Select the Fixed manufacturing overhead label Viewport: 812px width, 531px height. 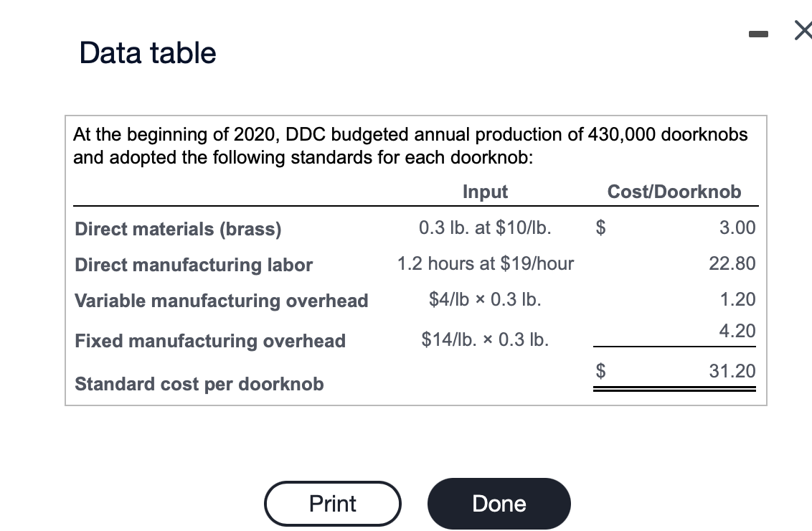210,340
